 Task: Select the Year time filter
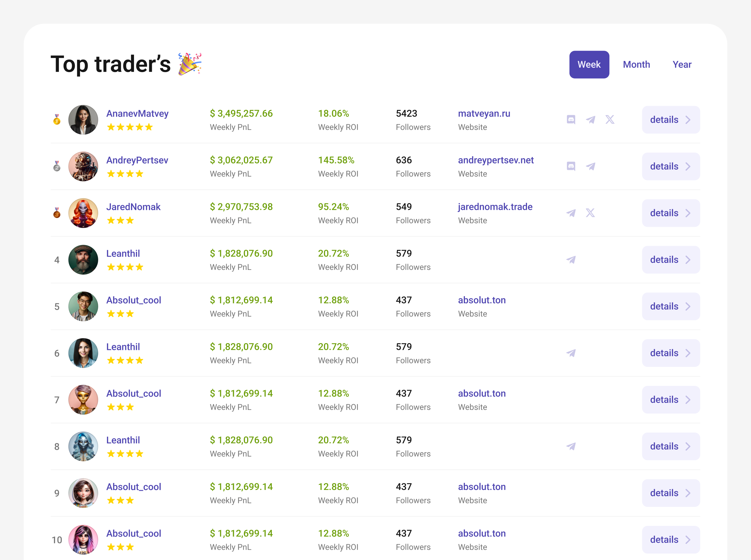click(x=682, y=64)
